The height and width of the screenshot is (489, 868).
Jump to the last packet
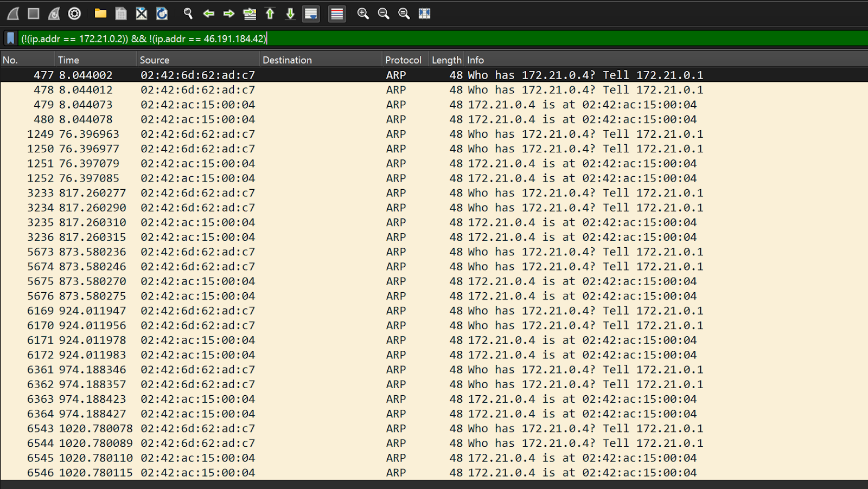tap(290, 14)
